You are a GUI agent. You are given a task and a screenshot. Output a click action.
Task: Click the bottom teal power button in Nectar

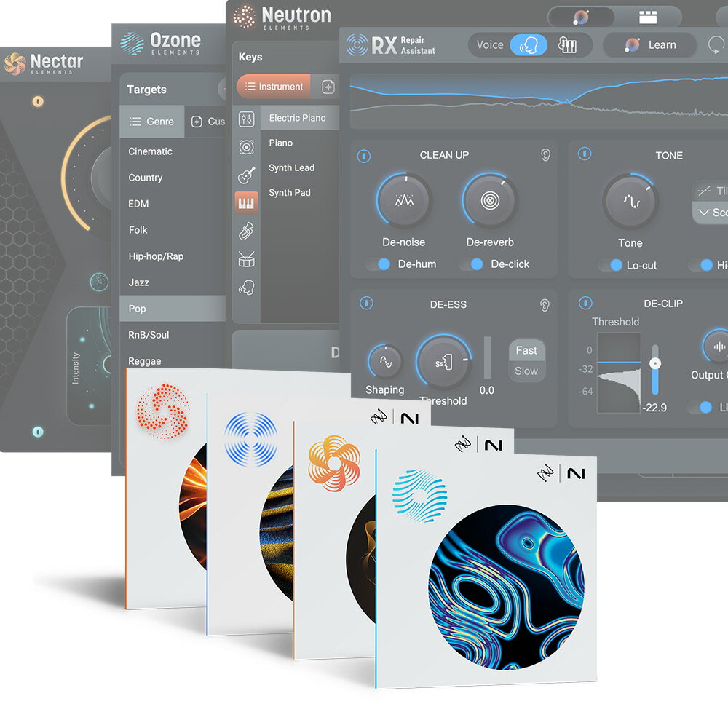click(38, 432)
